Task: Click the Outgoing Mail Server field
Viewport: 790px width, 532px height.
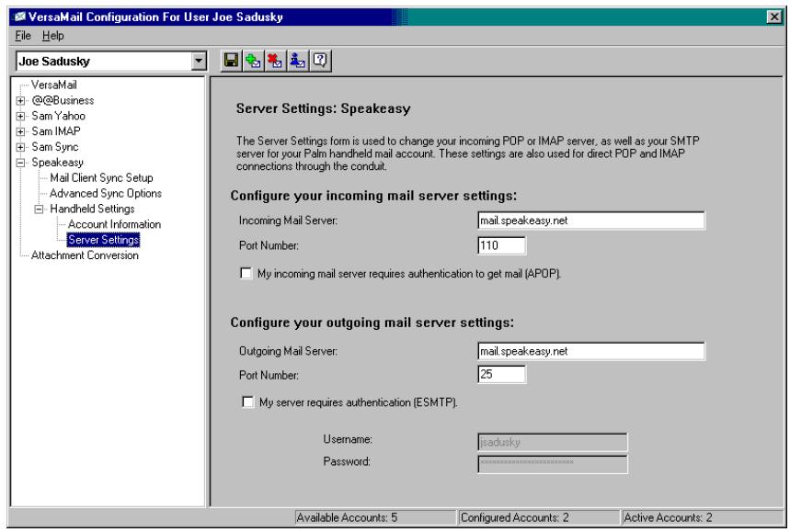Action: click(x=591, y=351)
